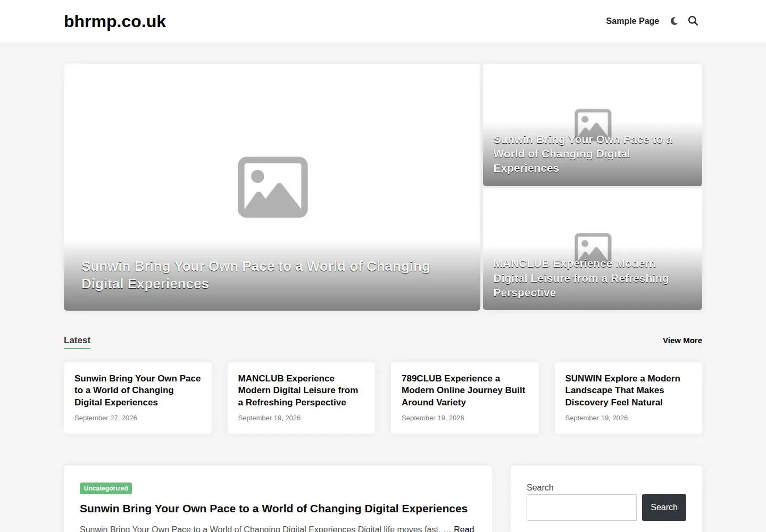Toggle dark mode with the moon icon
Screen dimensions: 766x532
point(674,21)
